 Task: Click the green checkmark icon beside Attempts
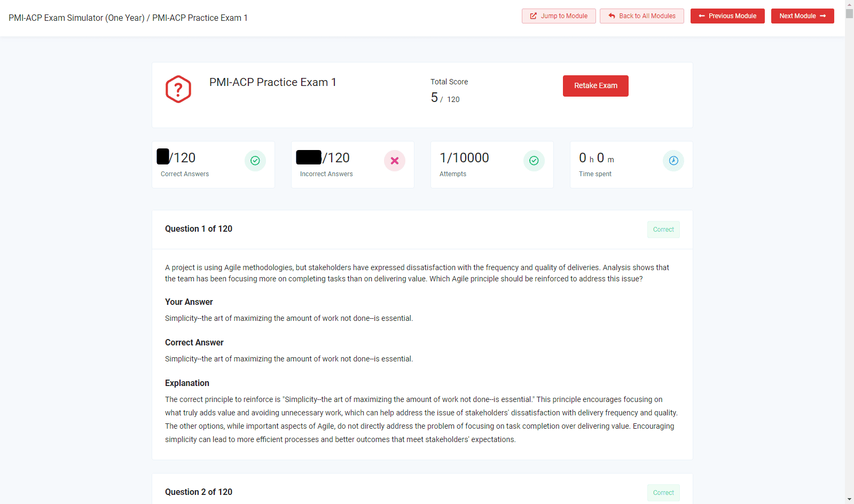[x=534, y=161]
